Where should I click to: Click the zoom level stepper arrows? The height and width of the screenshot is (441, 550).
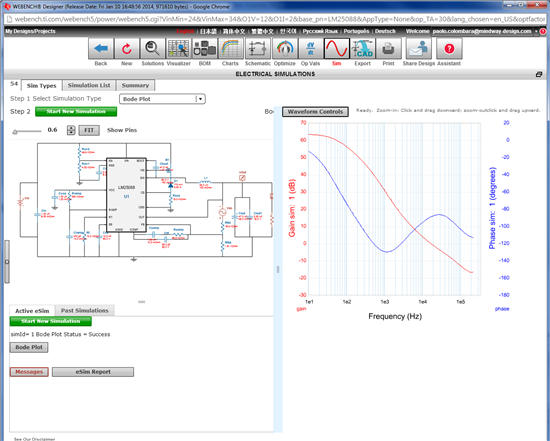click(x=71, y=130)
